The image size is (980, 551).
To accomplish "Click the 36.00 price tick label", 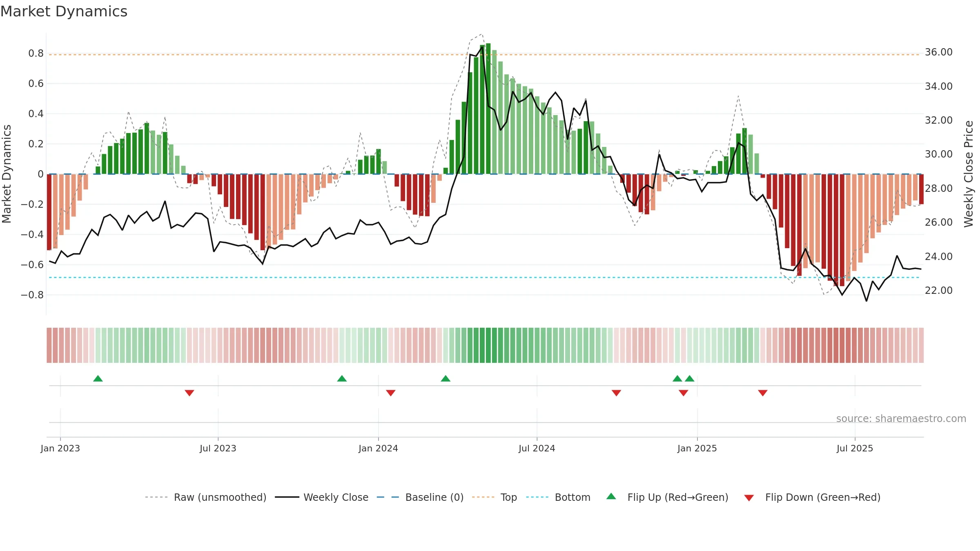I will (939, 52).
